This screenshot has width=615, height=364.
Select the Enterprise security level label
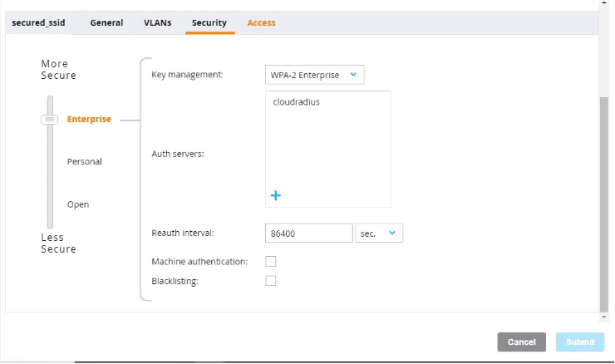coord(89,120)
